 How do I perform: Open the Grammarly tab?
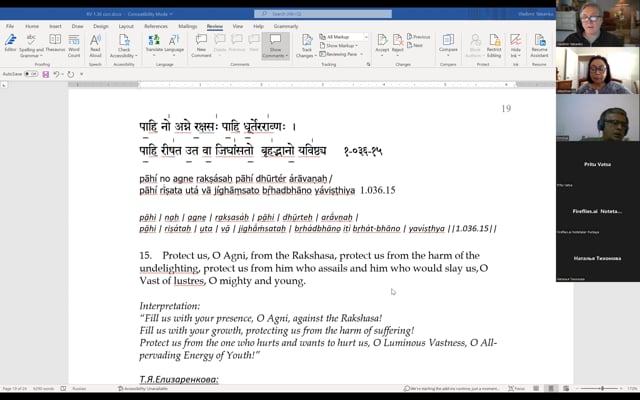(286, 26)
